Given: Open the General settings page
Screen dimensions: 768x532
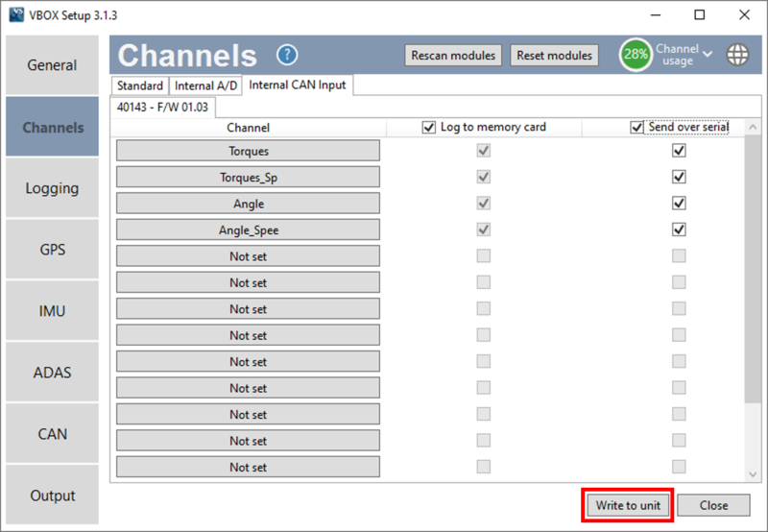Looking at the screenshot, I should (x=52, y=64).
